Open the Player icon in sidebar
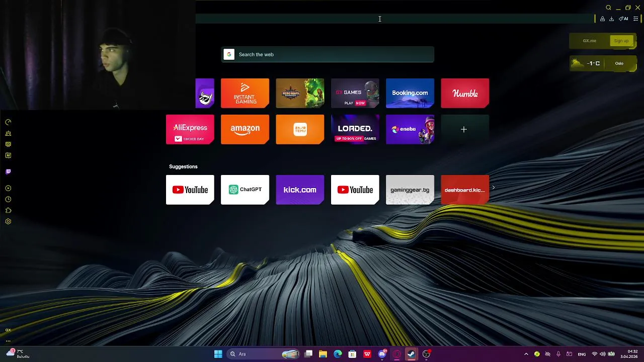The width and height of the screenshot is (644, 362). click(x=8, y=188)
